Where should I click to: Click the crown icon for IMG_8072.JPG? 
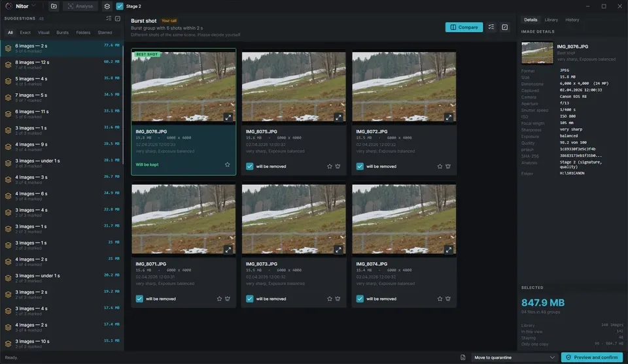click(x=448, y=167)
